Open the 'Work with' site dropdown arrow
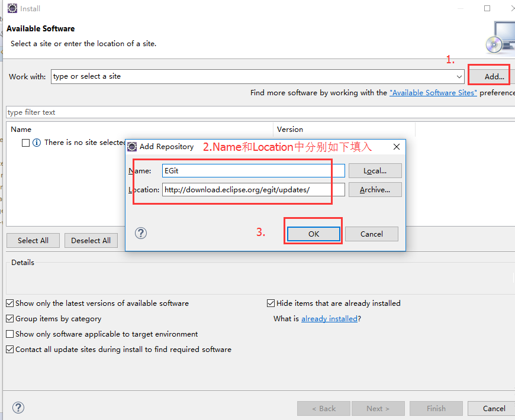515x420 pixels. tap(459, 76)
